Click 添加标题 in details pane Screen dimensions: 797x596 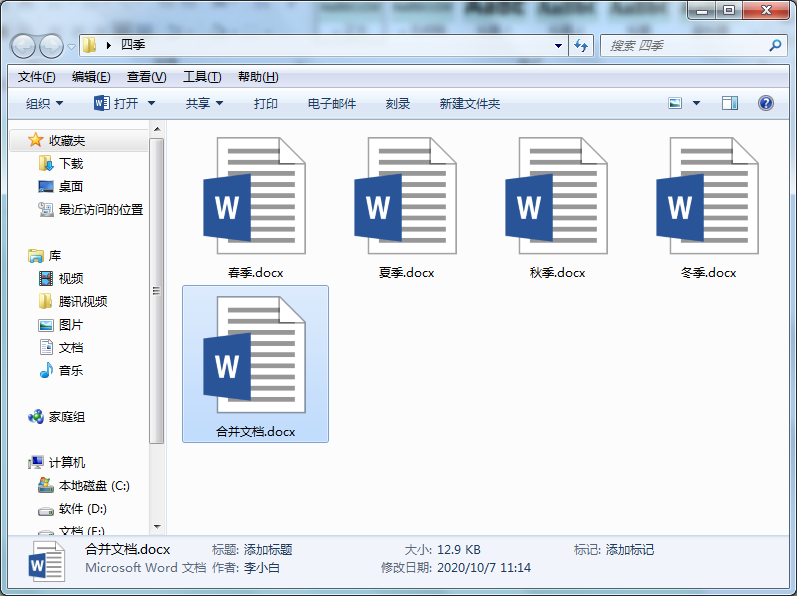pyautogui.click(x=268, y=550)
